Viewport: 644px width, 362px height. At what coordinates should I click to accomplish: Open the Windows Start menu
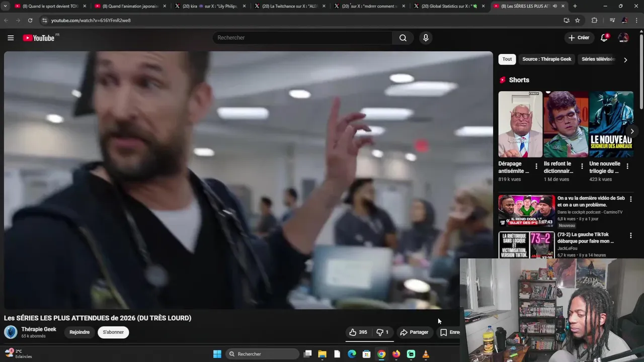[x=217, y=354]
